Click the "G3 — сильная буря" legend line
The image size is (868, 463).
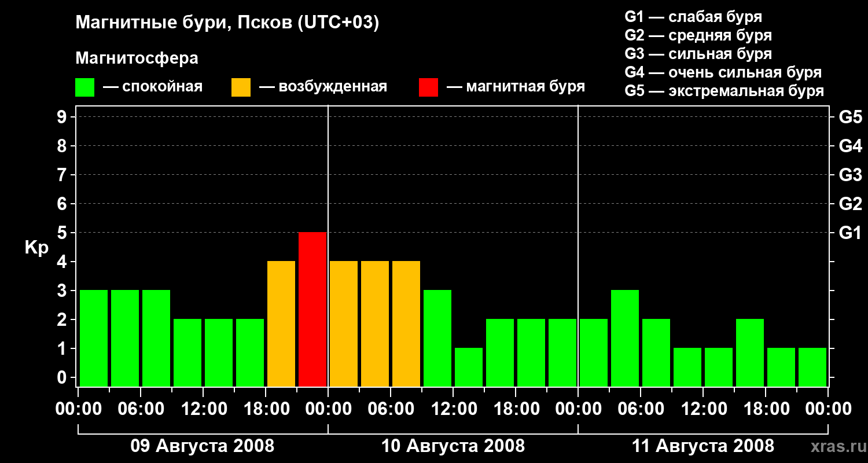698,54
